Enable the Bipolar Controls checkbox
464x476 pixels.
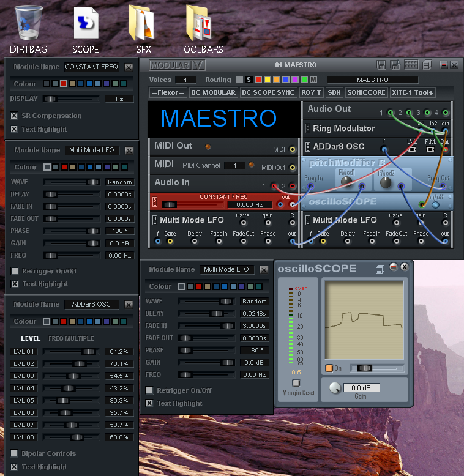pos(14,453)
